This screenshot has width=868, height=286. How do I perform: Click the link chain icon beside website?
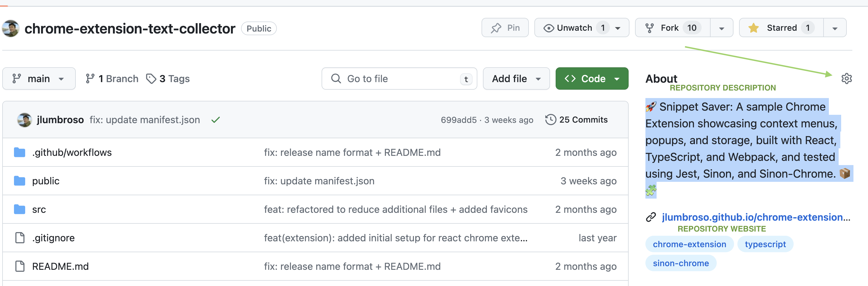[x=651, y=217]
